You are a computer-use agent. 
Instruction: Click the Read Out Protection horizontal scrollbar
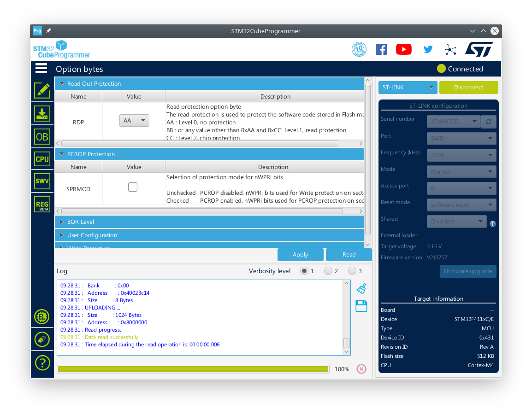click(200, 143)
